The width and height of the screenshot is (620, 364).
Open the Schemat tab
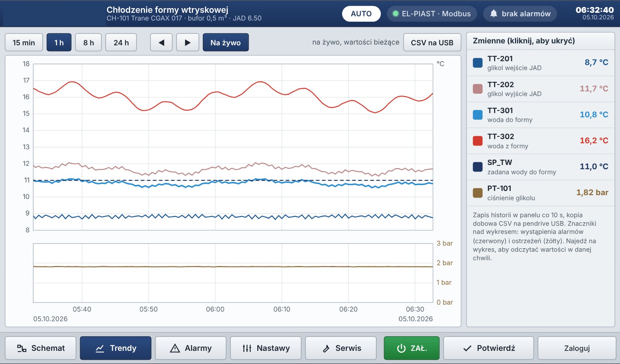click(41, 348)
